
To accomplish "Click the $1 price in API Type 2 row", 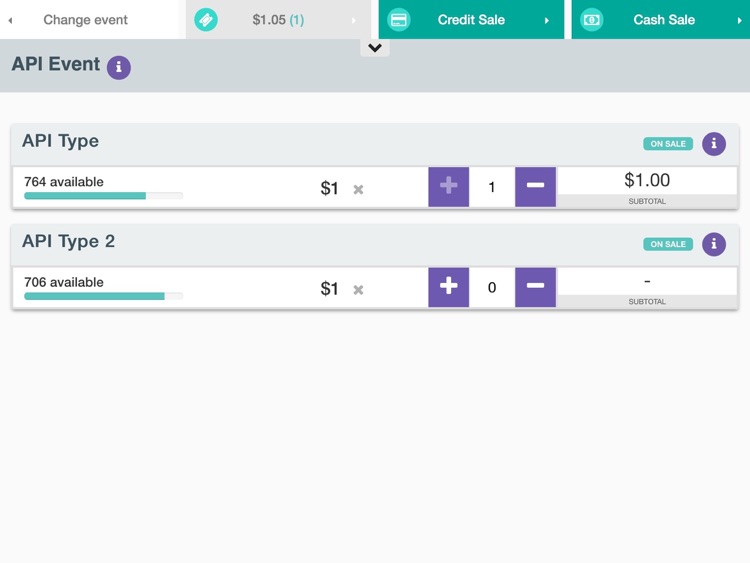I will pos(329,288).
